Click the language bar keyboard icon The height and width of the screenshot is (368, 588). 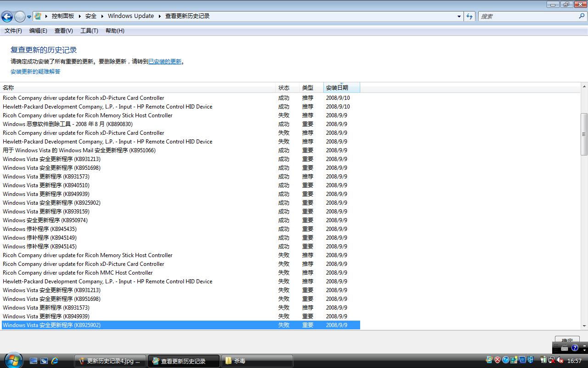pos(565,348)
